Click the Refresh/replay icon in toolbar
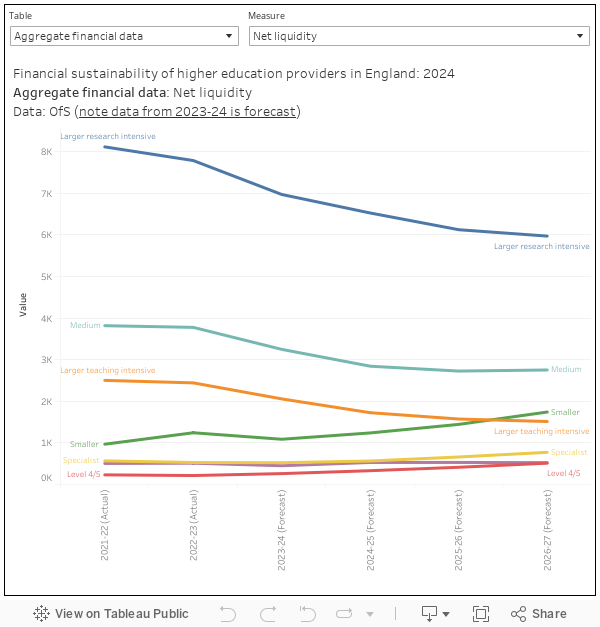Screen dimensions: 600x627 pyautogui.click(x=346, y=614)
